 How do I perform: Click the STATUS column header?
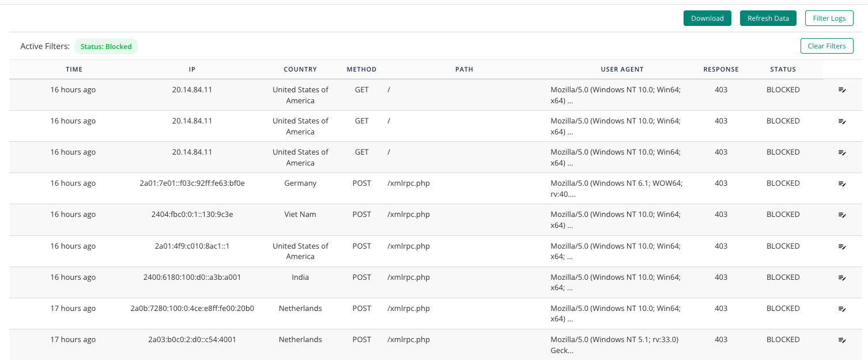pos(783,69)
